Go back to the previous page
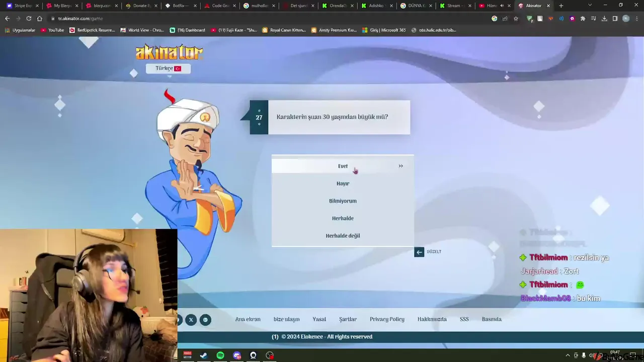This screenshot has height=362, width=644. [7, 19]
